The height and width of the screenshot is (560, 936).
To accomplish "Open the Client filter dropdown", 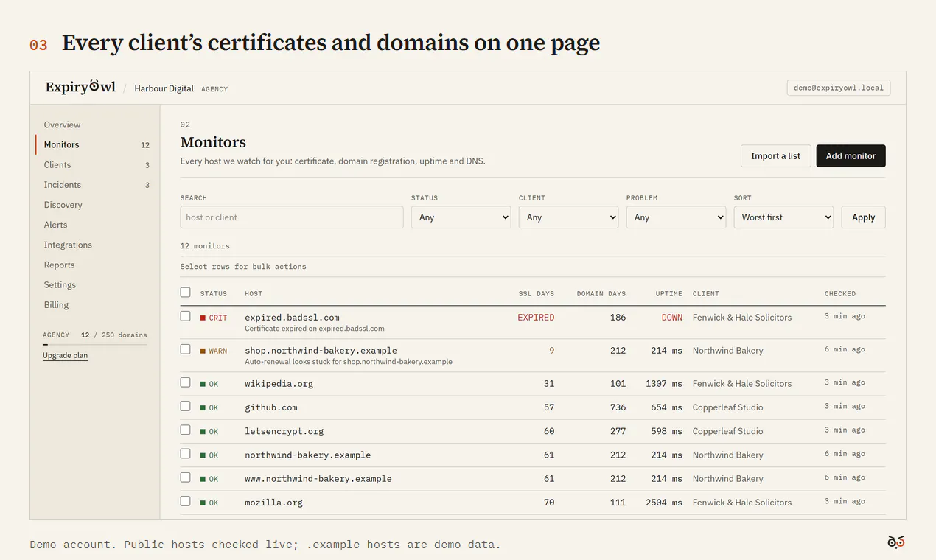I will click(568, 217).
